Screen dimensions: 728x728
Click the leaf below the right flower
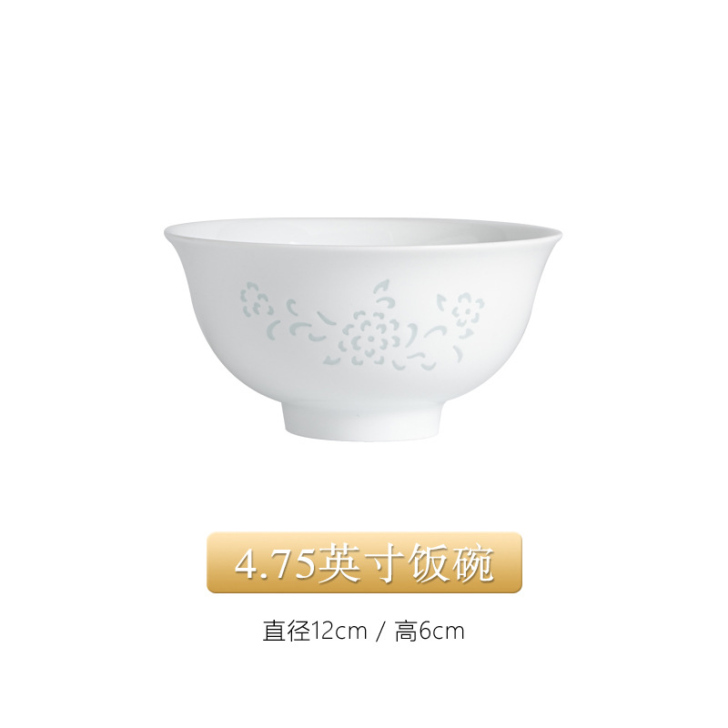click(x=466, y=332)
